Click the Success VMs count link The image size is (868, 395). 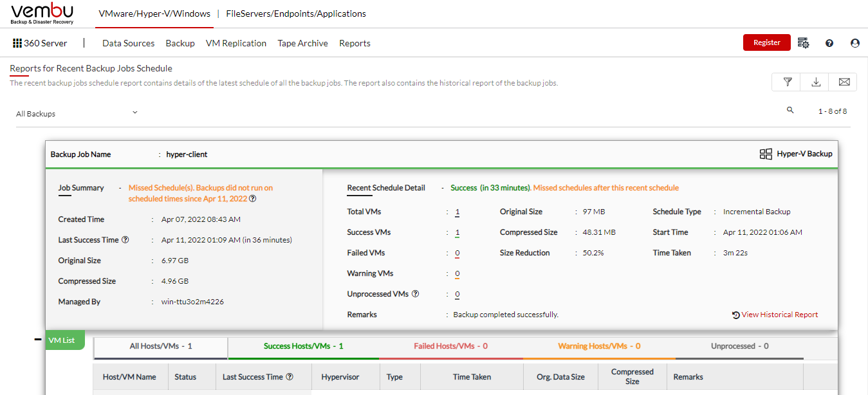(457, 233)
